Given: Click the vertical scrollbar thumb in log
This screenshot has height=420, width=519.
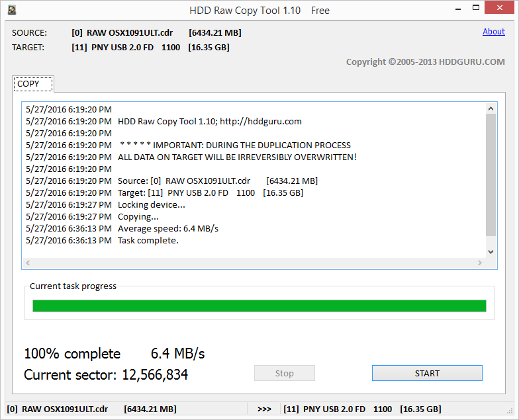Looking at the screenshot, I should pos(491,175).
